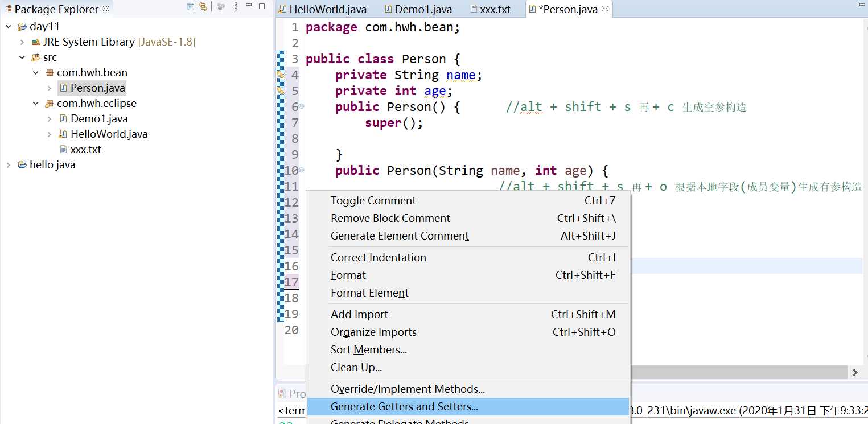The height and width of the screenshot is (424, 868).
Task: Collapse the com.hwh.bean package
Action: click(x=35, y=73)
